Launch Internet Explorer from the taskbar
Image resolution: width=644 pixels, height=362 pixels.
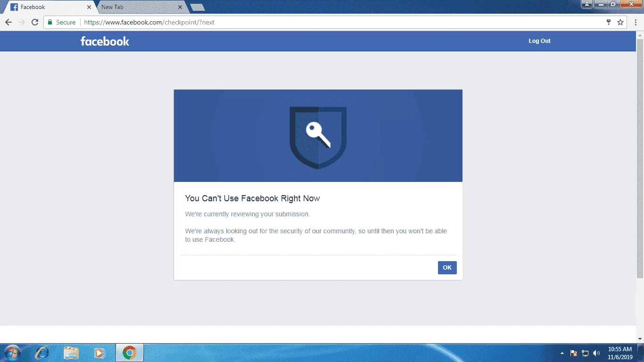[x=42, y=353]
